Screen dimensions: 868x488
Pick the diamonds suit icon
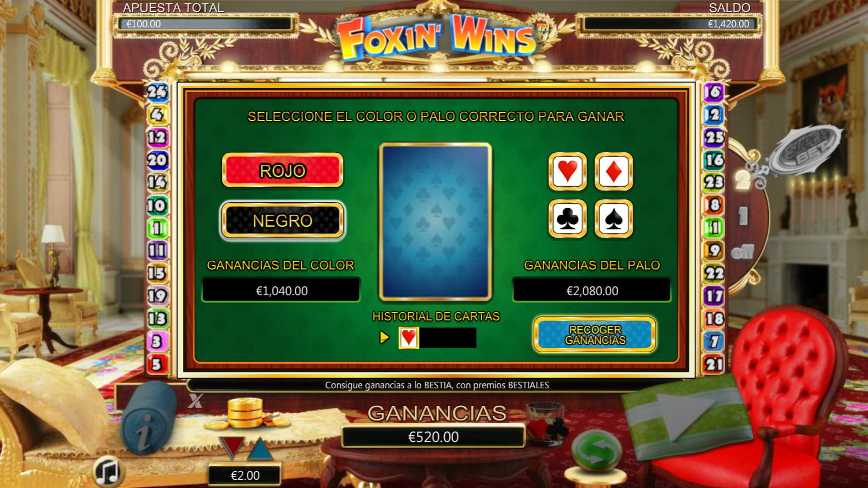[x=614, y=172]
